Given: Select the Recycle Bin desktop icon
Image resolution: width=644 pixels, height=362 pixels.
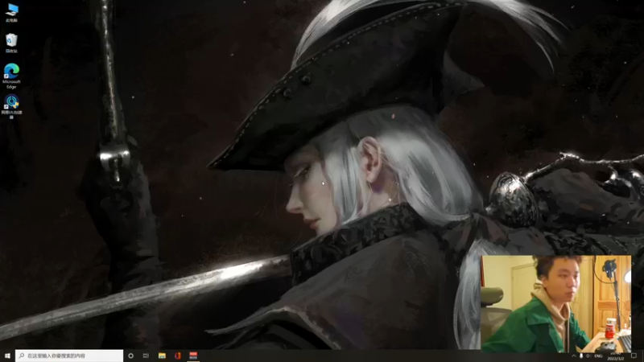Looking at the screenshot, I should [x=11, y=43].
